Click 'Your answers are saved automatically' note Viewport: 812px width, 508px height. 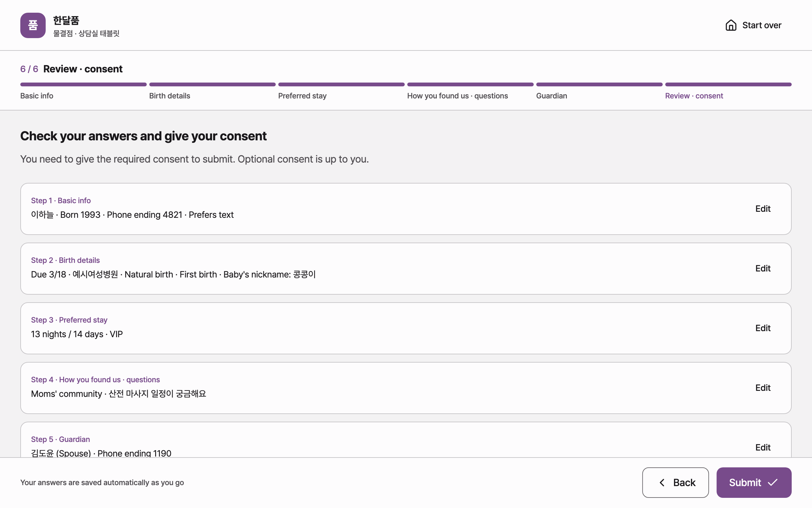click(x=102, y=483)
